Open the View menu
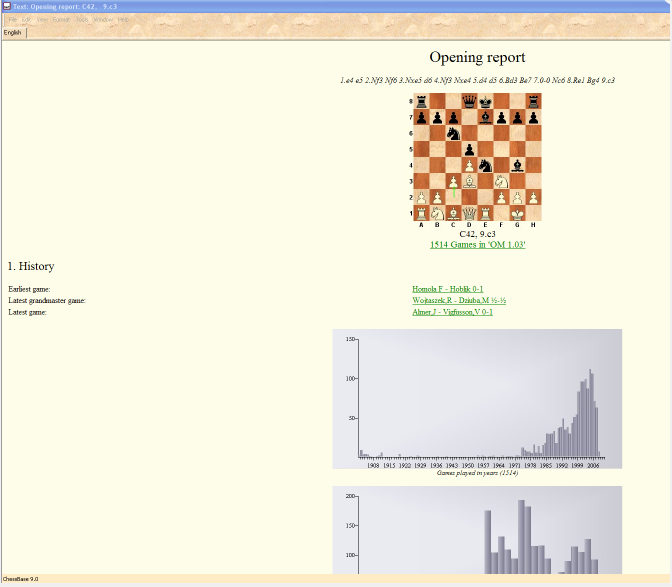 point(42,20)
